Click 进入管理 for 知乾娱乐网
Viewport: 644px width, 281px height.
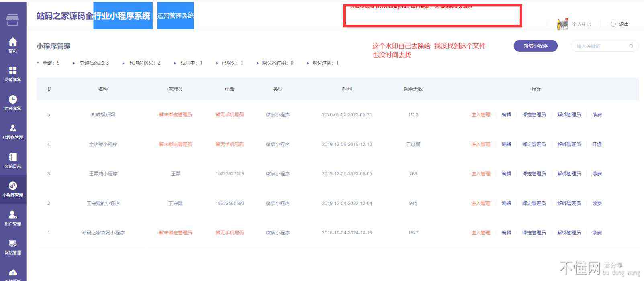pos(481,115)
